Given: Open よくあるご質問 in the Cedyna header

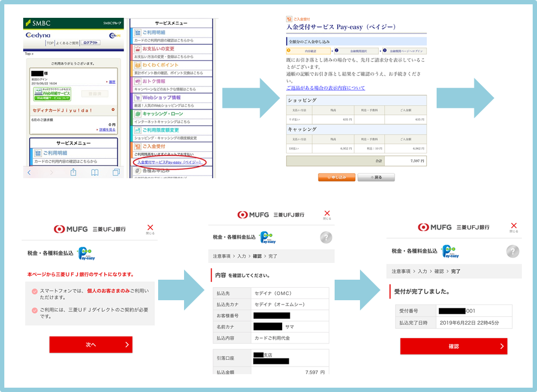Looking at the screenshot, I should click(x=67, y=43).
